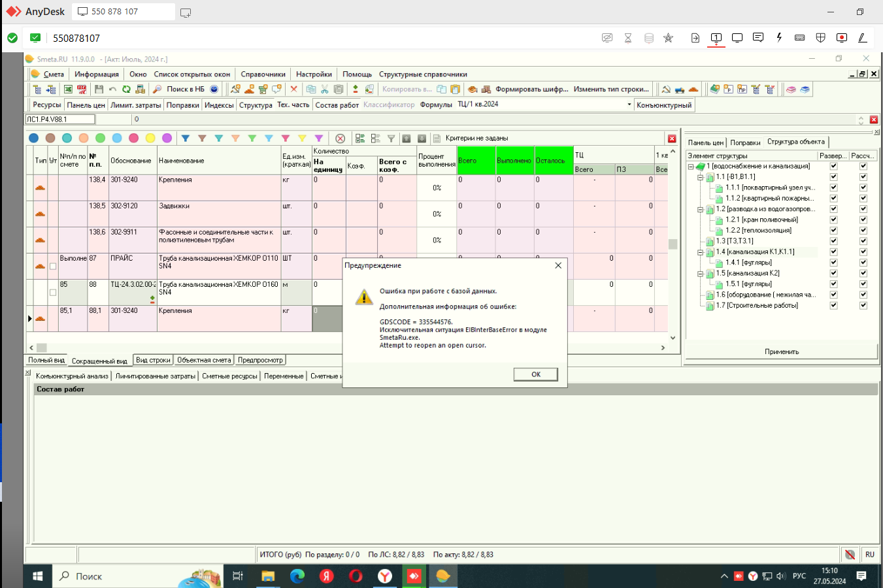This screenshot has width=883, height=588.
Task: Click the select all checklist icon
Action: (x=360, y=139)
